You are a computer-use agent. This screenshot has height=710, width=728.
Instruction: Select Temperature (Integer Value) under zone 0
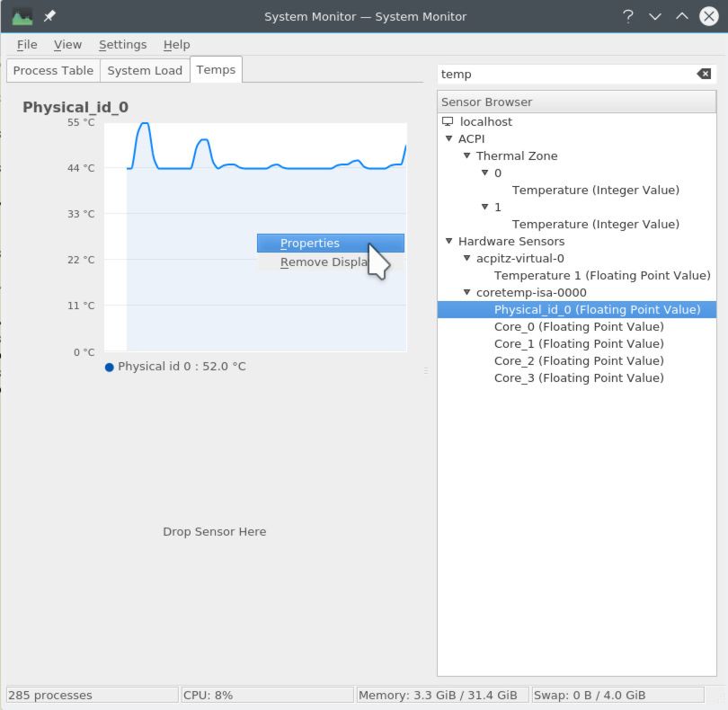(596, 190)
